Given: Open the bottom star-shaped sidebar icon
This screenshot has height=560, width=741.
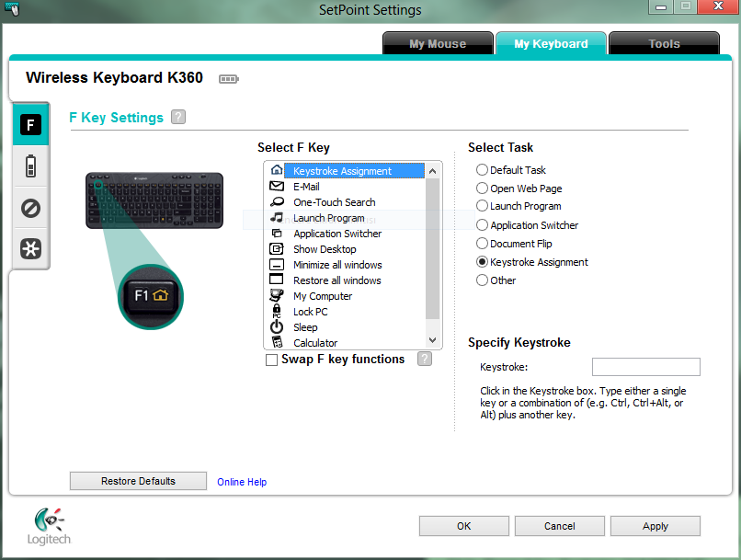Looking at the screenshot, I should point(30,249).
